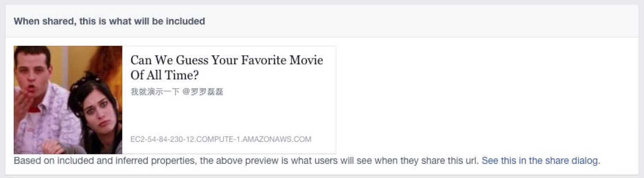Click the EC2 amazonaws.com domain caption

pyautogui.click(x=221, y=139)
